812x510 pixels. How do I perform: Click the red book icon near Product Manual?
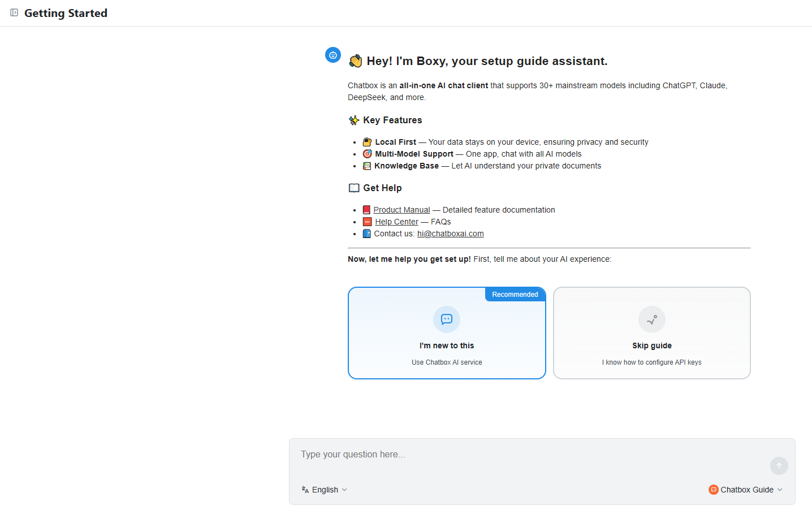pos(366,210)
